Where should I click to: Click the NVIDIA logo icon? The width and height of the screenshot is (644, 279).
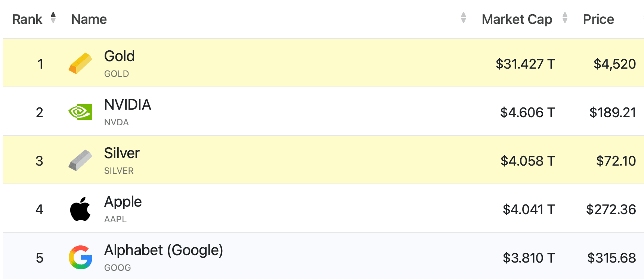click(80, 112)
